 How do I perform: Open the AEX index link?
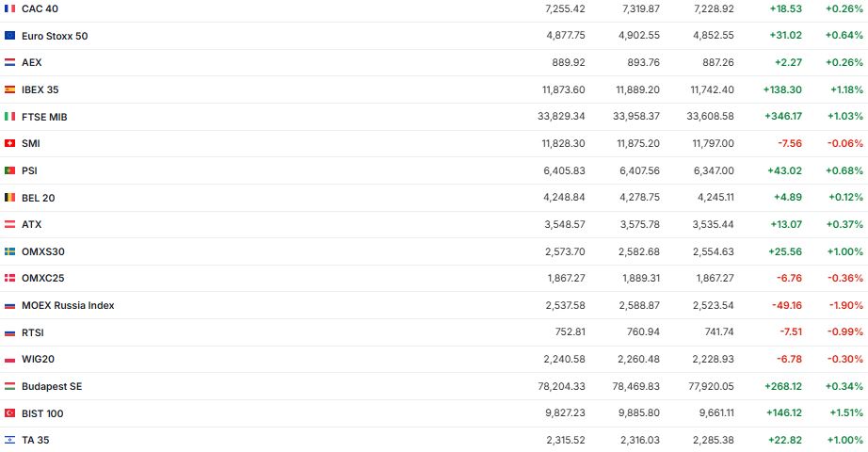tap(32, 62)
